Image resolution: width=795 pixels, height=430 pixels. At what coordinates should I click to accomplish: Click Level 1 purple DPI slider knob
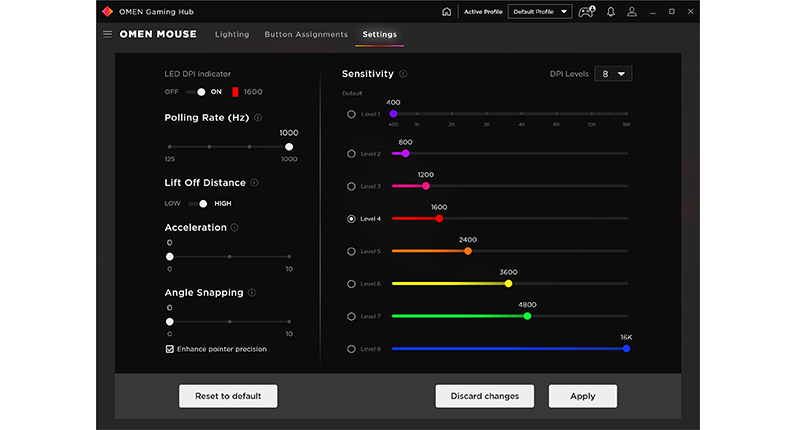tap(393, 114)
